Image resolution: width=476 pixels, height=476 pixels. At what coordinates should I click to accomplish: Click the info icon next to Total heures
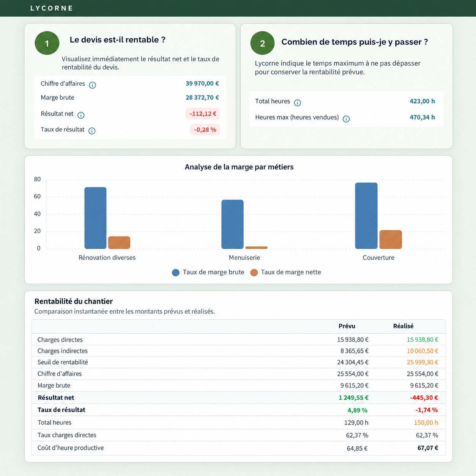pos(298,103)
